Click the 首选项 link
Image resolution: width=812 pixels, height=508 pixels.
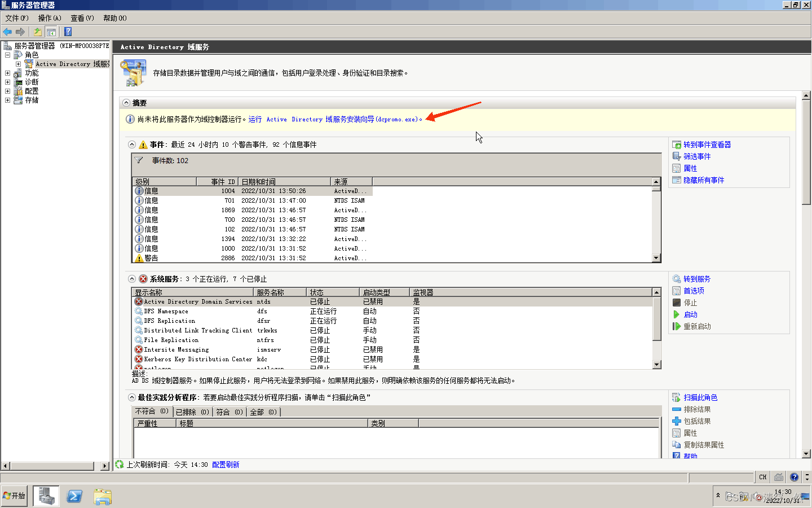694,291
